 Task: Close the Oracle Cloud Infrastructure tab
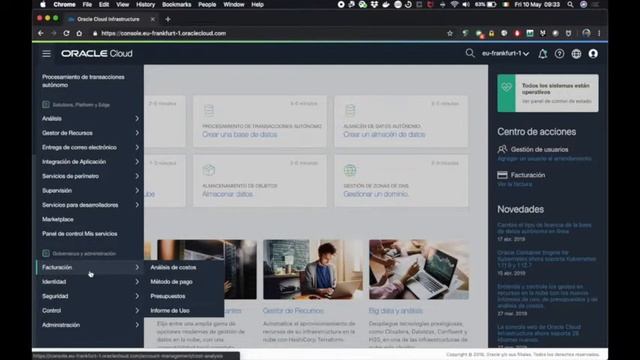click(x=153, y=19)
